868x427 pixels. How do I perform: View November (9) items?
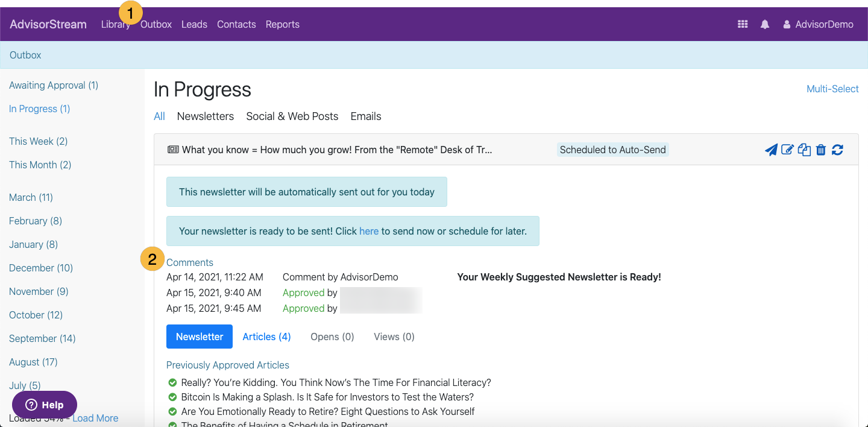tap(39, 291)
